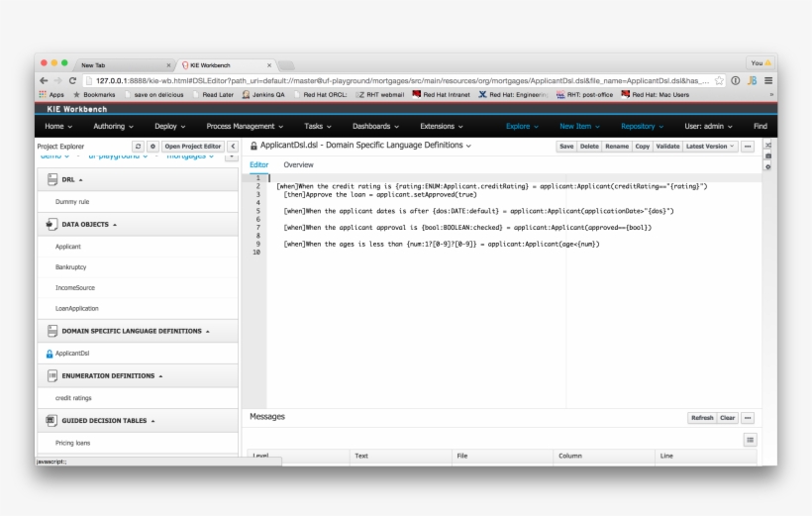Open the Messages panel more-options (…) button
Screen dimensions: 812x516
748,418
